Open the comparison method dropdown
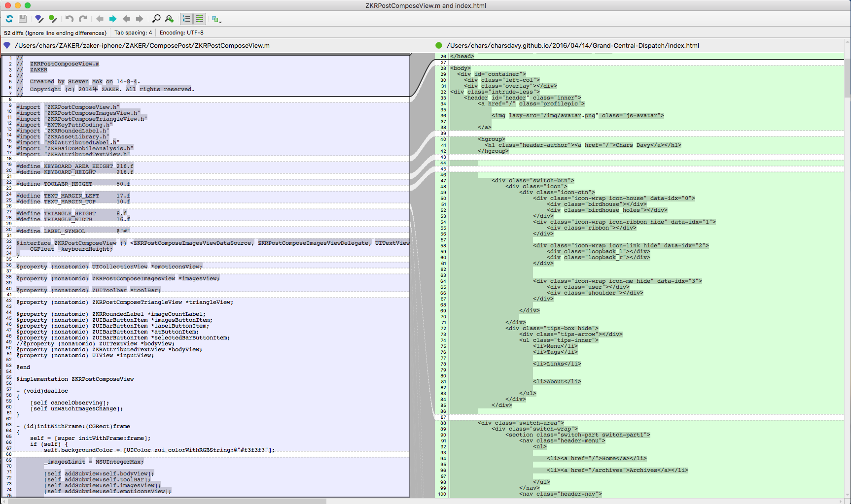 tap(216, 19)
